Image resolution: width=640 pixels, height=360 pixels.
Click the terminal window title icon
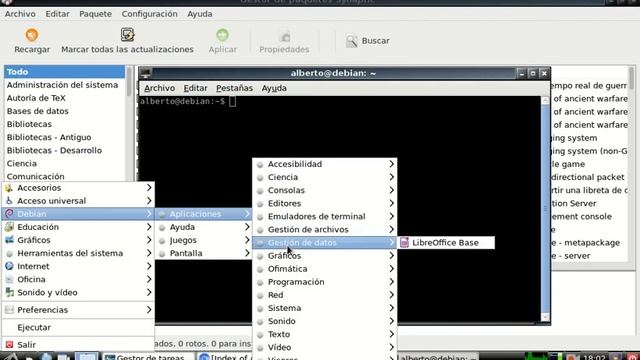tap(146, 73)
